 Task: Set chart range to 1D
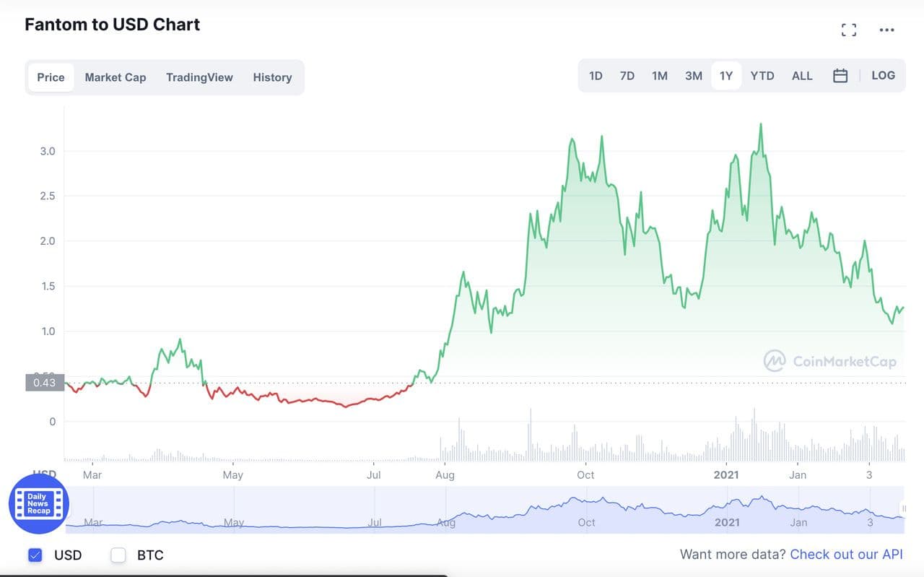(x=596, y=76)
